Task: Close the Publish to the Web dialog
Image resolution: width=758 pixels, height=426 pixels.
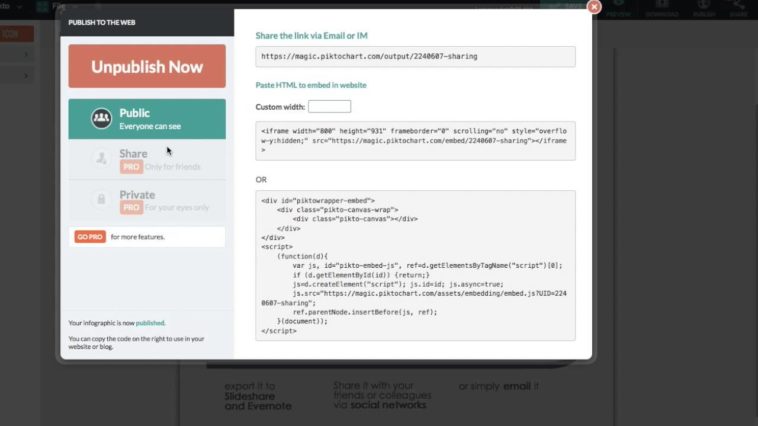Action: point(594,7)
